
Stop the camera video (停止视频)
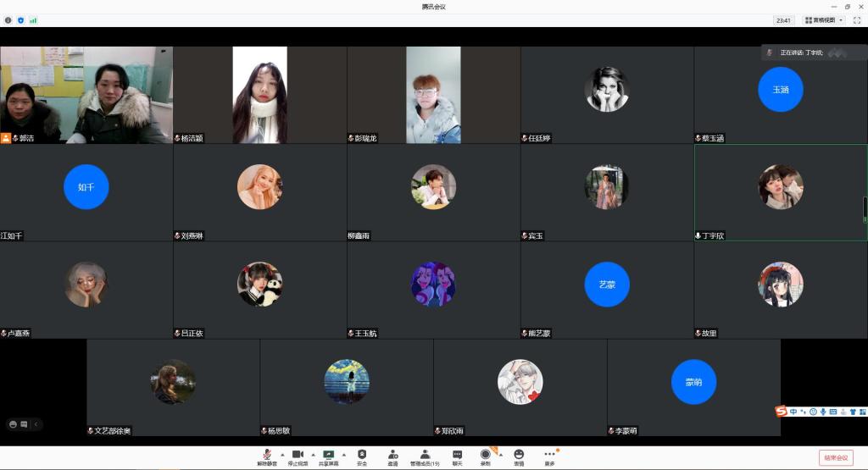(x=298, y=456)
